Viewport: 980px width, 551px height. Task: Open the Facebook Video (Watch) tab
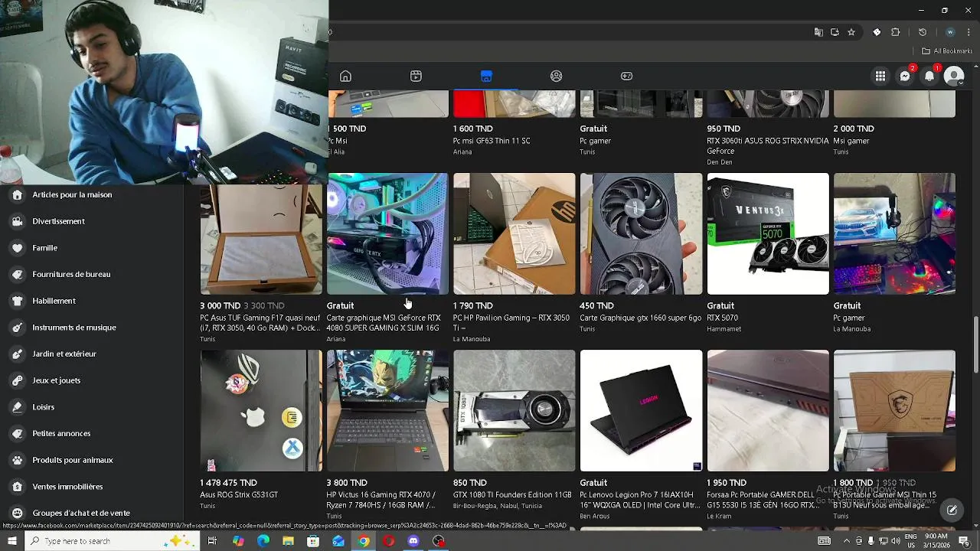(x=416, y=76)
